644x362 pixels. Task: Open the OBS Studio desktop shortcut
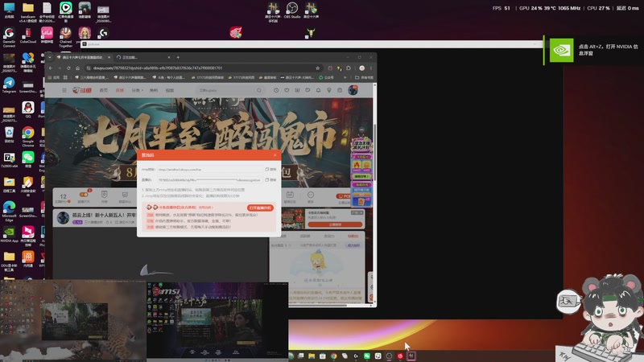tap(292, 10)
